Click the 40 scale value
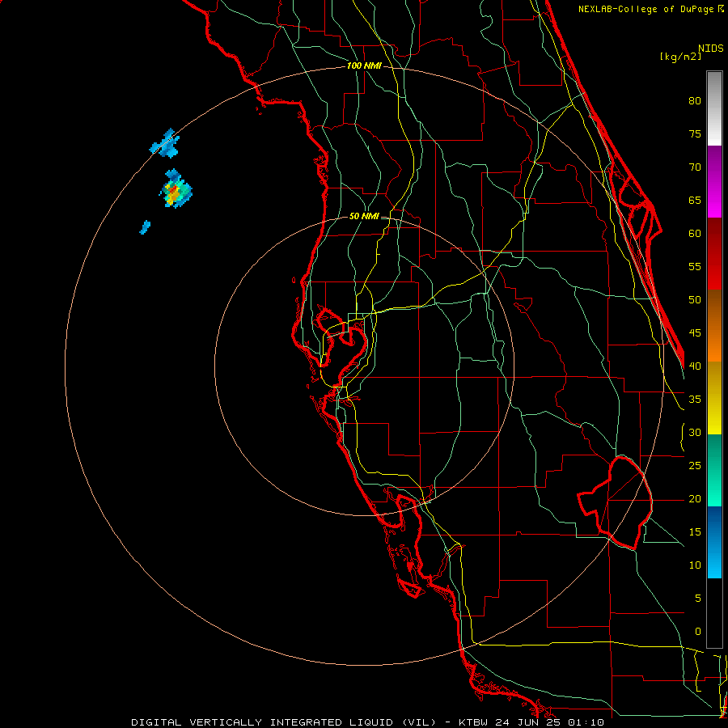 tap(695, 366)
